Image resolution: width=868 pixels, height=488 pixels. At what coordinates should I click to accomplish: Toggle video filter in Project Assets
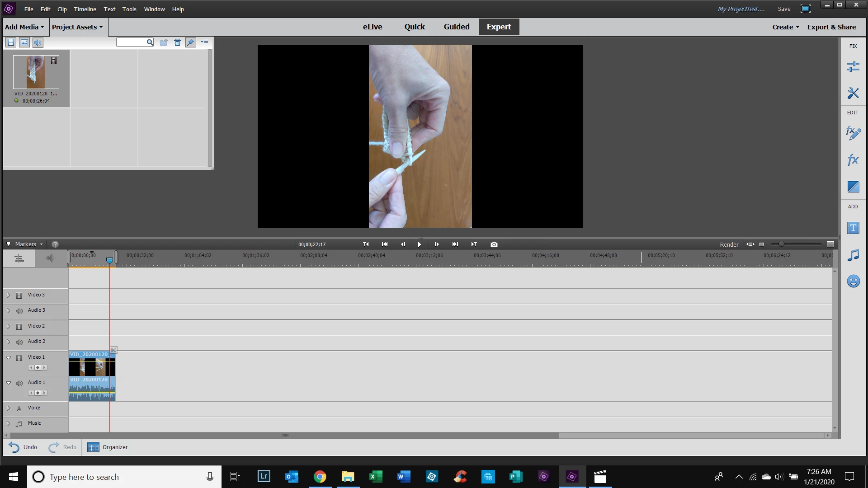click(11, 42)
